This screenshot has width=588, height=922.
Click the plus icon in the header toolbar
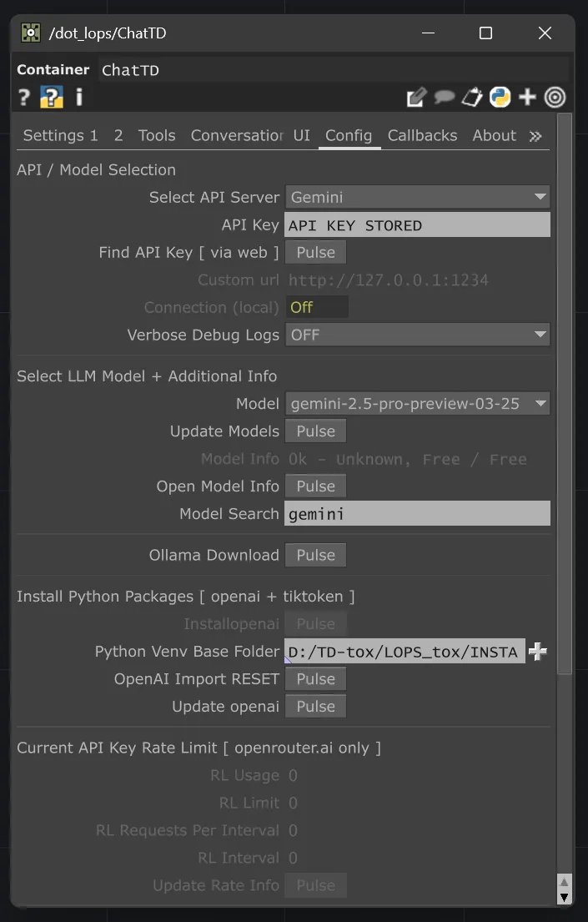coord(527,98)
